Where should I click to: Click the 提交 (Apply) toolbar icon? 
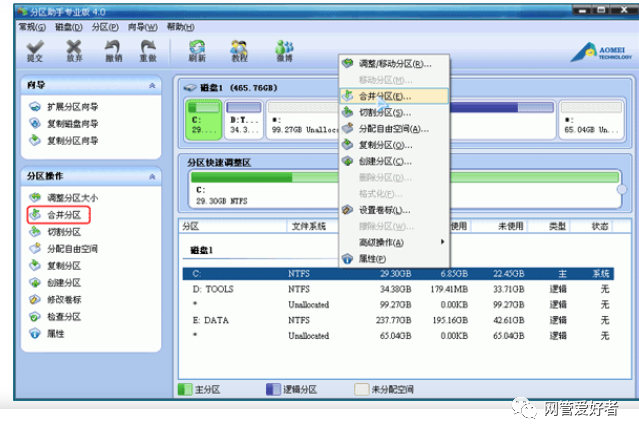click(34, 50)
